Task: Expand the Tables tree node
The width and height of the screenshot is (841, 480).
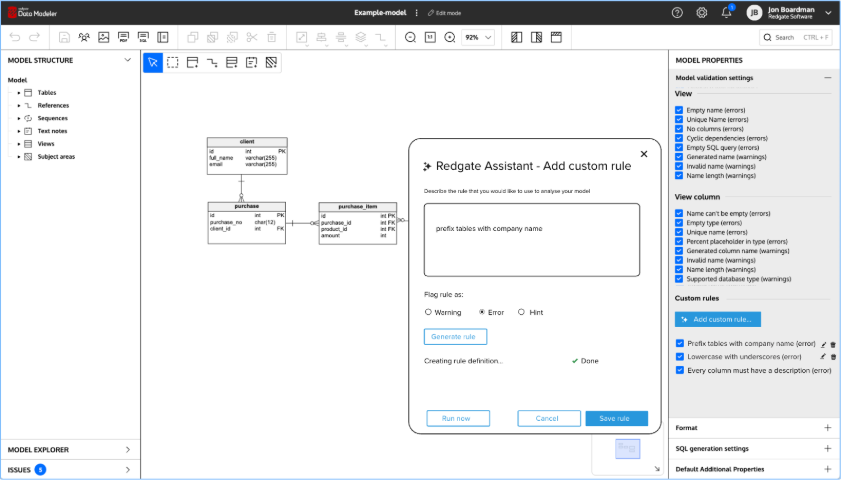Action: coord(19,92)
